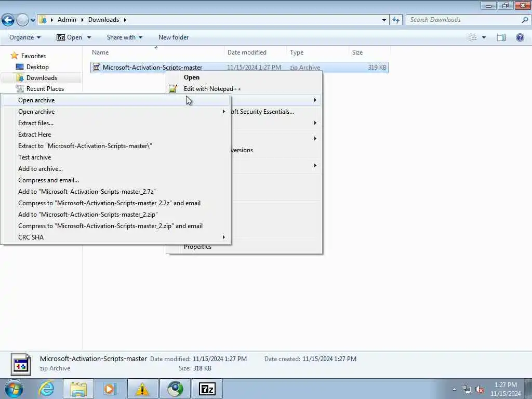Select the Admin breadcrumb in the address bar
Viewport: 532px width, 399px height.
[67, 20]
